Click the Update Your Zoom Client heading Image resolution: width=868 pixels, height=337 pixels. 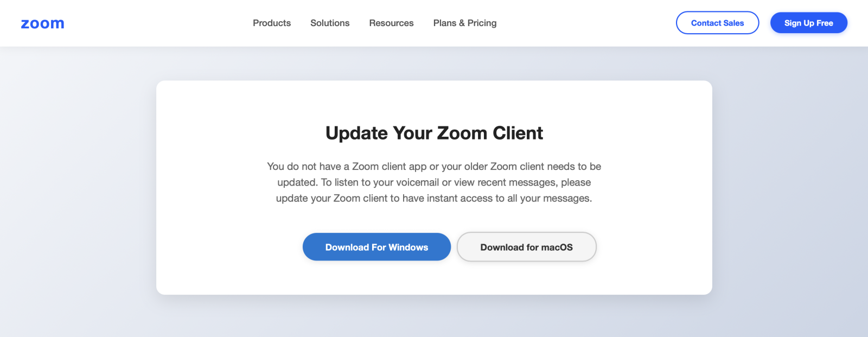pos(434,133)
